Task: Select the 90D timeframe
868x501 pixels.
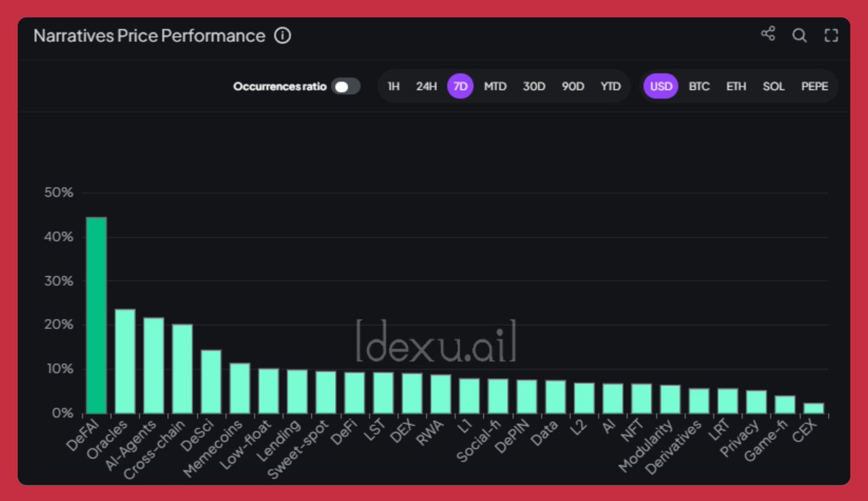Action: (574, 86)
